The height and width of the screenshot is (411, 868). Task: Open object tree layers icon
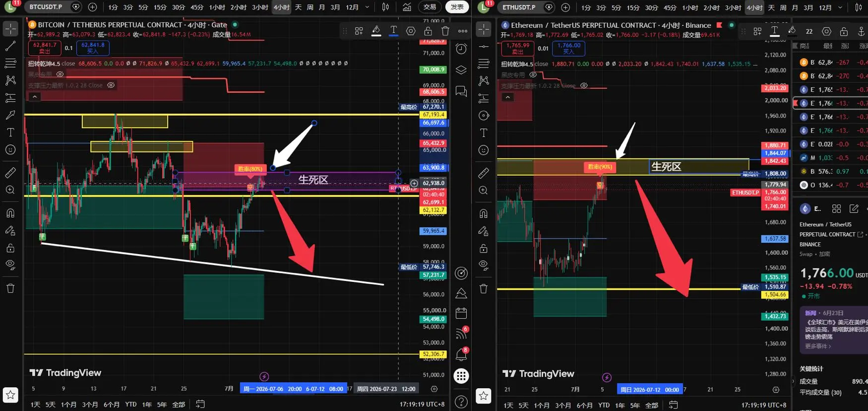pos(461,70)
